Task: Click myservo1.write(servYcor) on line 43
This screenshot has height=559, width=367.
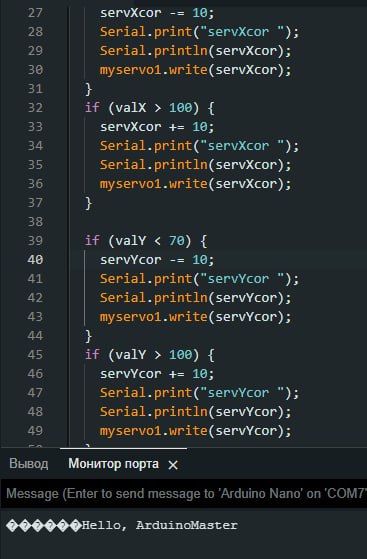Action: (x=195, y=317)
